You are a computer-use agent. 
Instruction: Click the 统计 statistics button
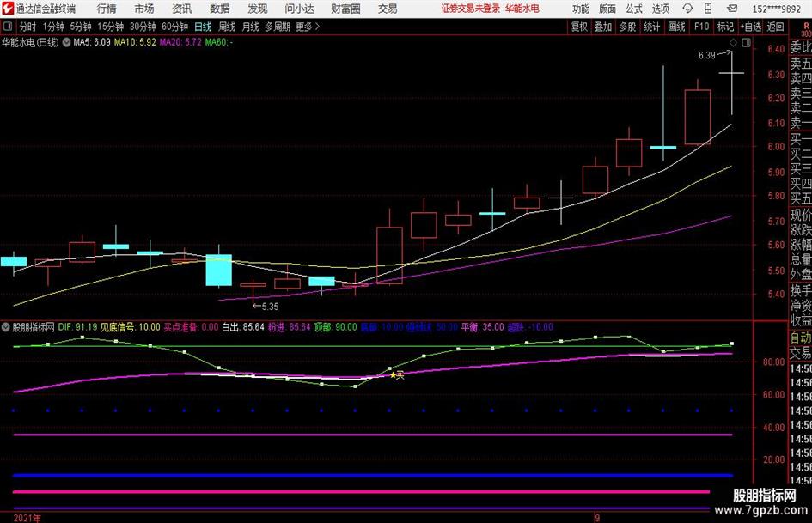coord(652,27)
